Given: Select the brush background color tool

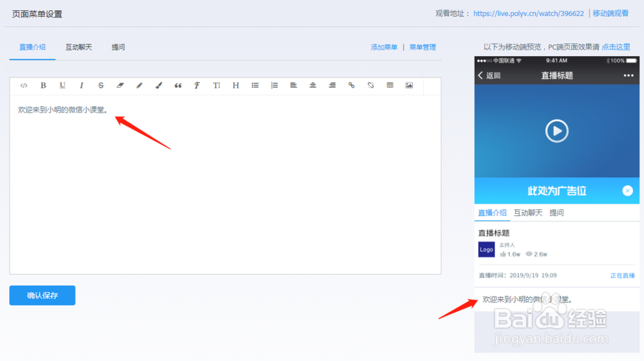Looking at the screenshot, I should point(158,86).
